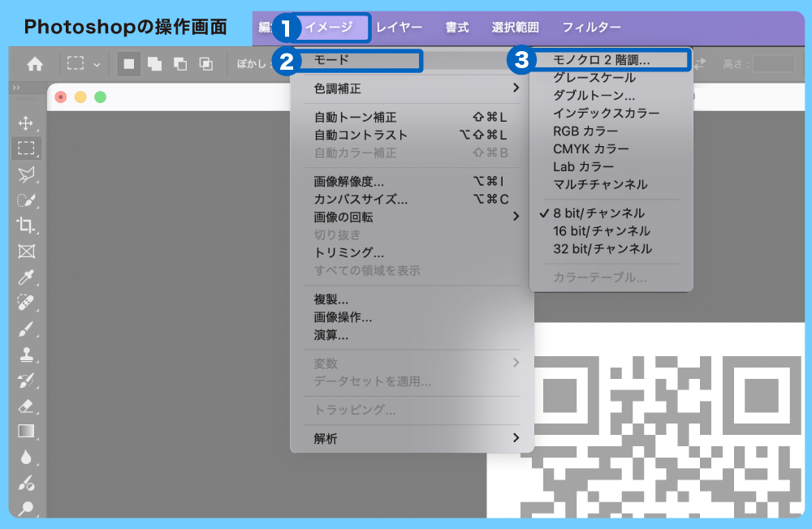
Task: Click the green zoom button of document
Action: pos(100,97)
